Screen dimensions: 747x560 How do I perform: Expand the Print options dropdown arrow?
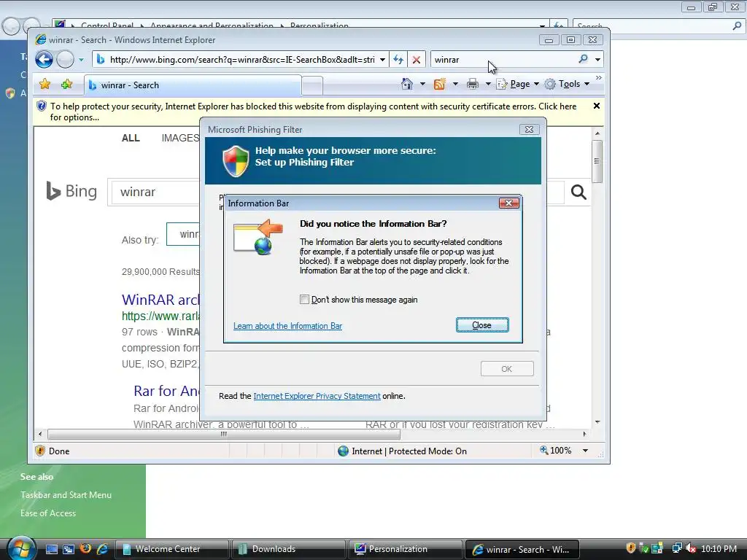coord(488,85)
